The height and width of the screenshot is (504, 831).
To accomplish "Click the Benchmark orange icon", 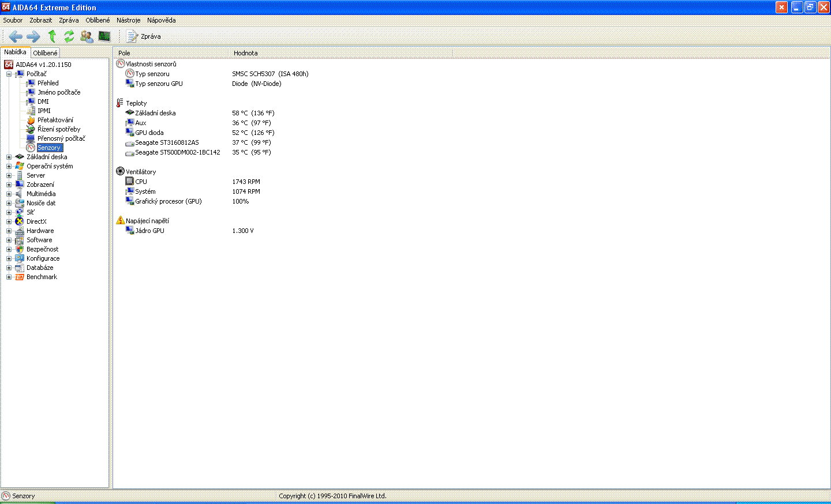I will (20, 277).
